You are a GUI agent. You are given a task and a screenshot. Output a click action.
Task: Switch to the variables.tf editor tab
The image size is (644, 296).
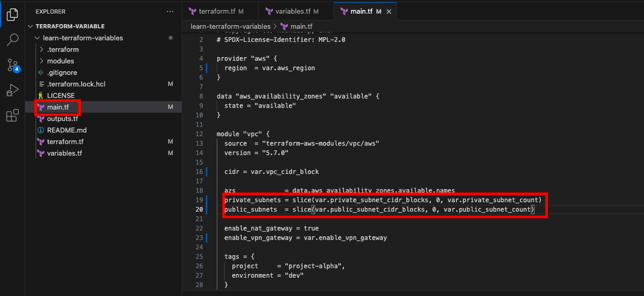[x=296, y=11]
